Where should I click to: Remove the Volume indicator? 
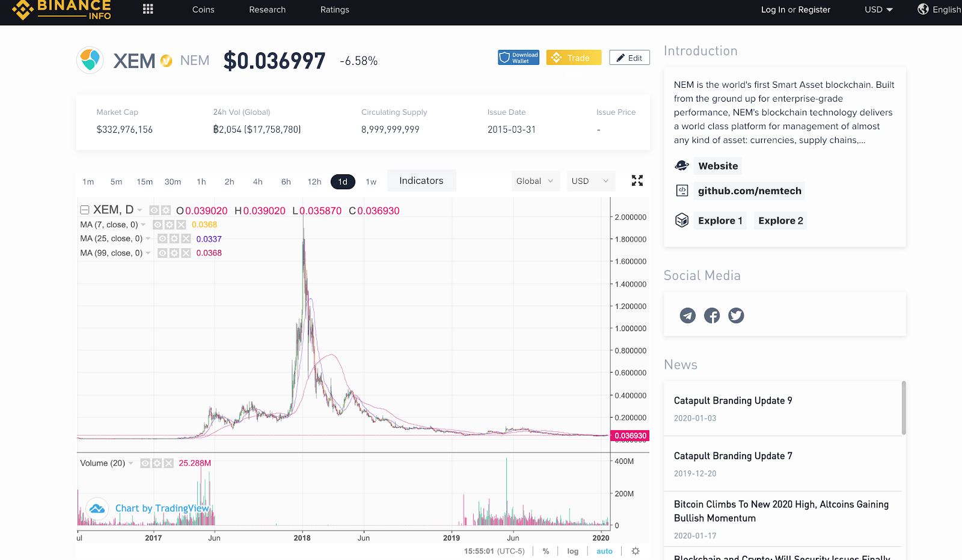[168, 463]
